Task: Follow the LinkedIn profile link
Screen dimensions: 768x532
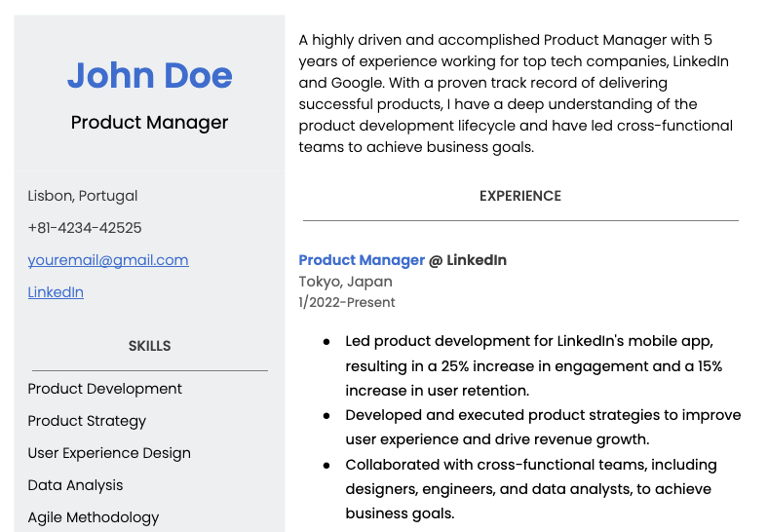Action: (56, 292)
